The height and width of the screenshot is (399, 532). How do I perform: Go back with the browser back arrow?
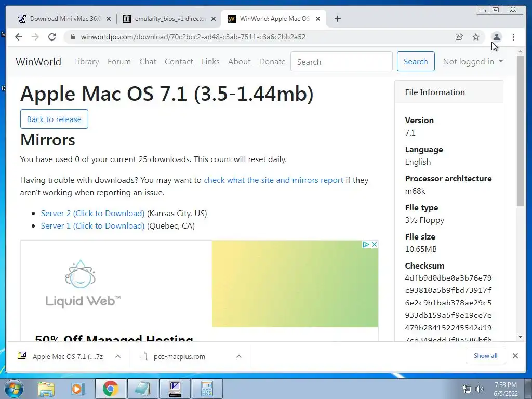coord(19,37)
